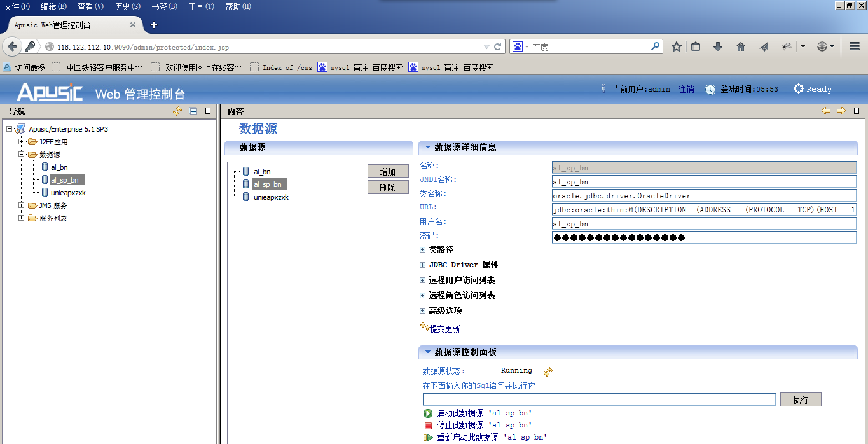The width and height of the screenshot is (868, 444).
Task: Expand the 服务列表 tree folder
Action: click(22, 218)
